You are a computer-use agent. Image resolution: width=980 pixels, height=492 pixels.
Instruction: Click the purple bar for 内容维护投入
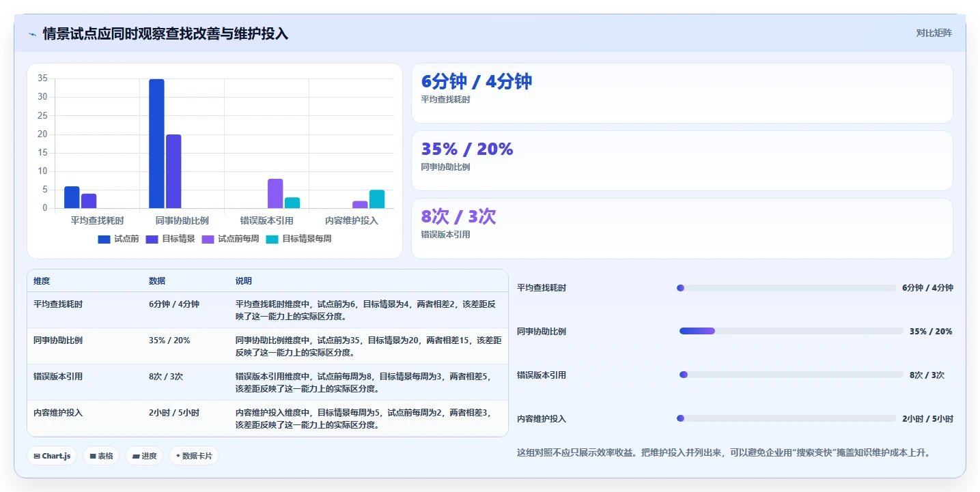point(360,204)
